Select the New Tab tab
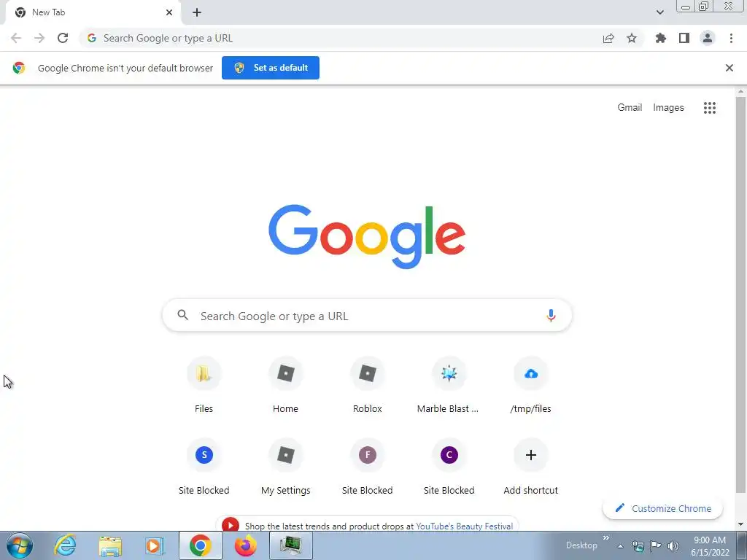The width and height of the screenshot is (747, 560). [93, 12]
